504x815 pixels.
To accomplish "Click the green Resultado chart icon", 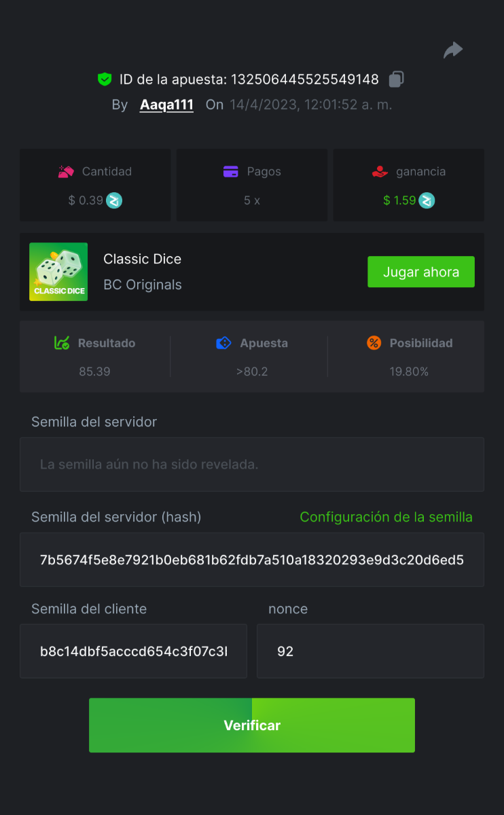I will 62,343.
